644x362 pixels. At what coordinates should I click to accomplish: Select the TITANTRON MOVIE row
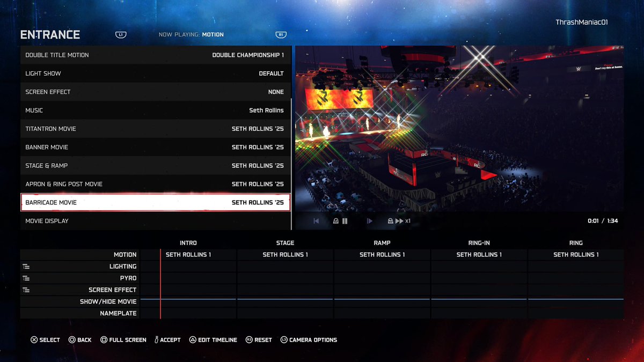coord(155,129)
